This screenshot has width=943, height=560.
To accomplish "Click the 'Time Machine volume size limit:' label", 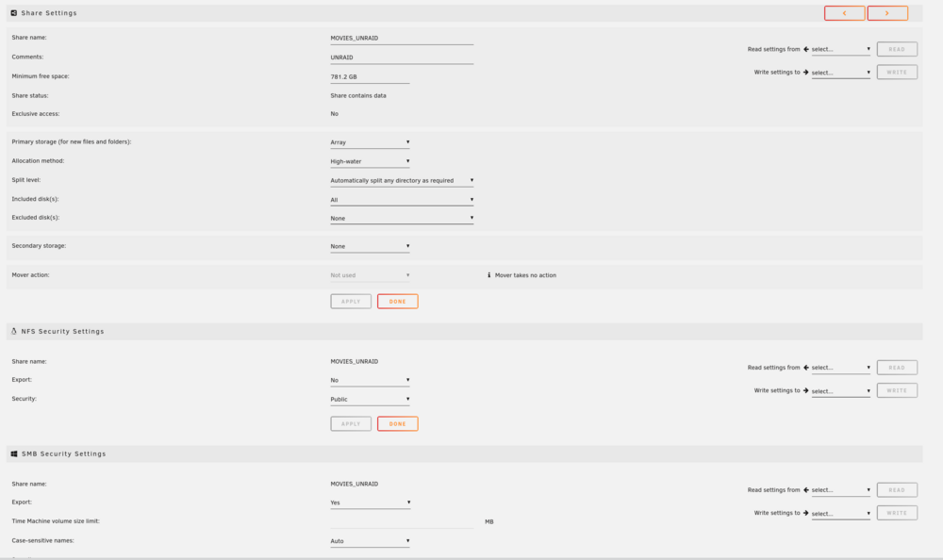I will tap(56, 521).
